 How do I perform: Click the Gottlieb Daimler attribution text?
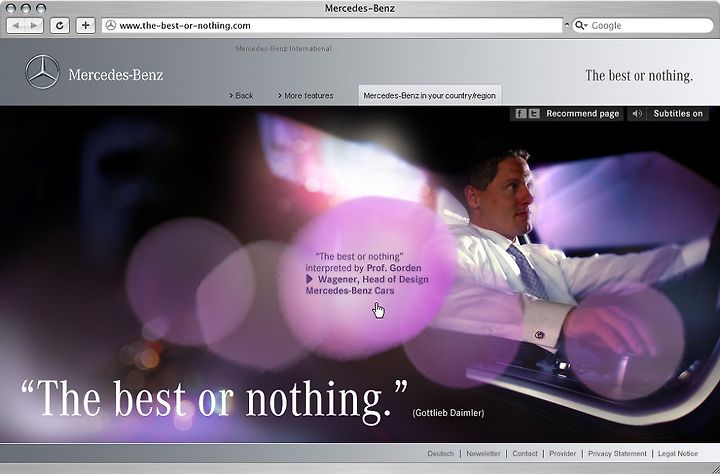click(448, 412)
